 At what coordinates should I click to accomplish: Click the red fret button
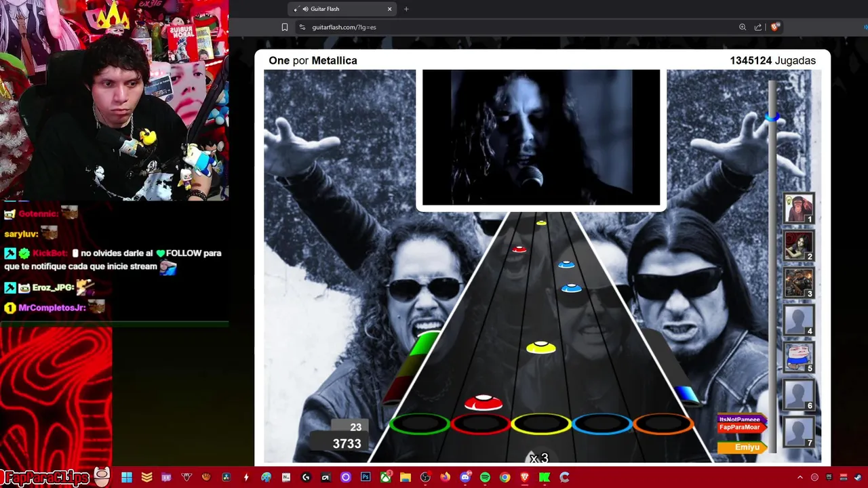480,424
